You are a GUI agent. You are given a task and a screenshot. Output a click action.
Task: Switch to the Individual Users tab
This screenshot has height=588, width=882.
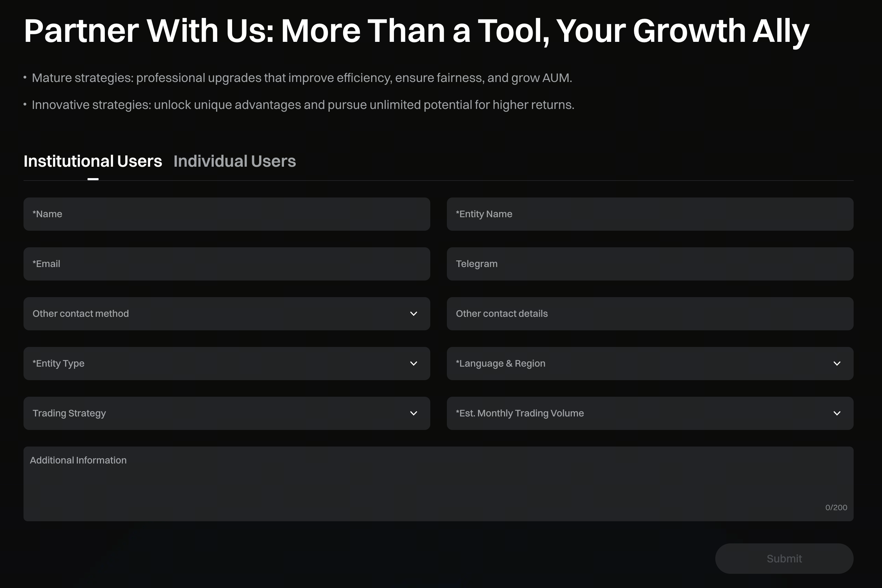235,161
